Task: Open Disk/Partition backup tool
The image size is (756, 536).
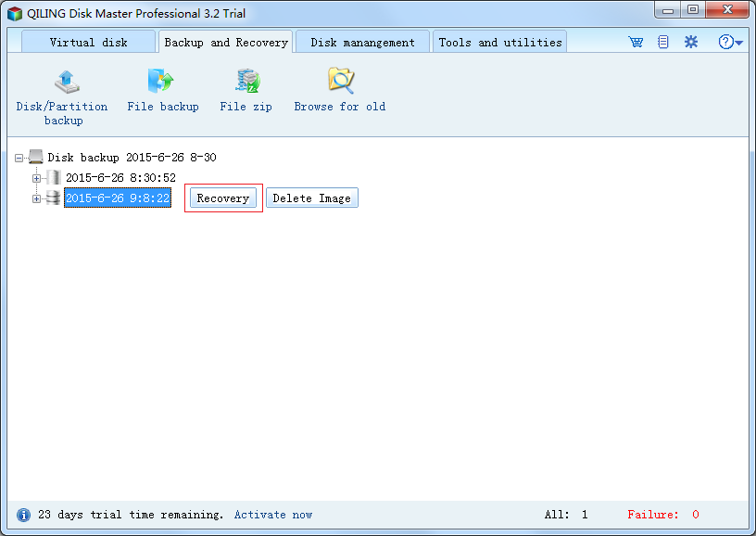Action: pos(62,97)
